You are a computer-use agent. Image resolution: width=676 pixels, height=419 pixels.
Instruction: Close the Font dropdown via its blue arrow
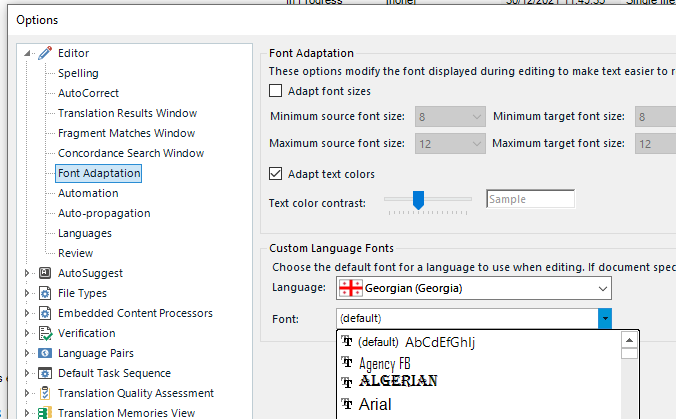pyautogui.click(x=605, y=319)
